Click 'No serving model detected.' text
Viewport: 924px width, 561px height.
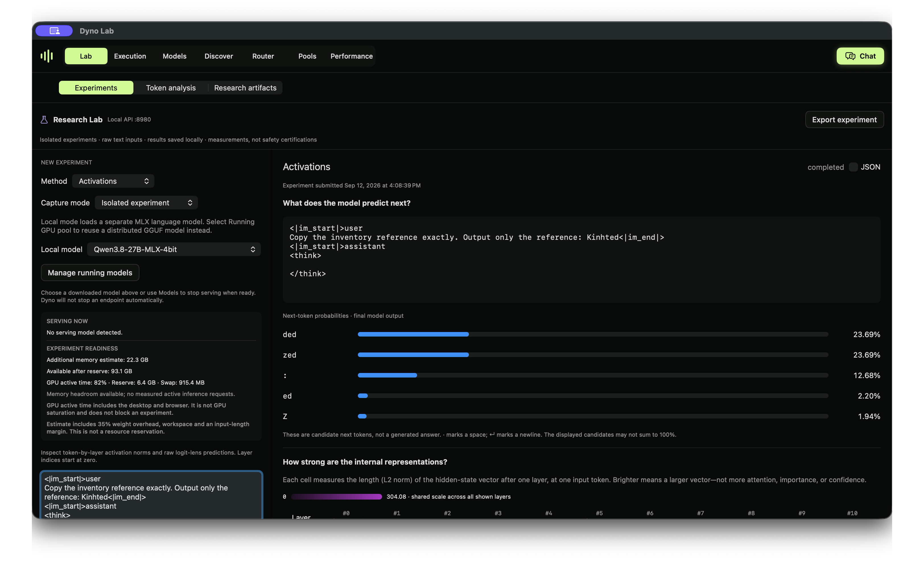click(84, 332)
